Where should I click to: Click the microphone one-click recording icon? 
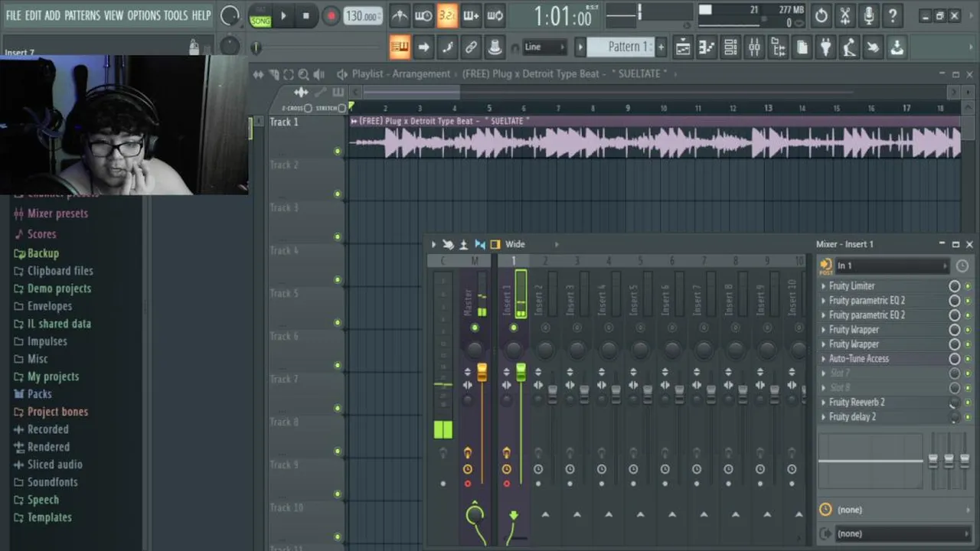tap(869, 15)
